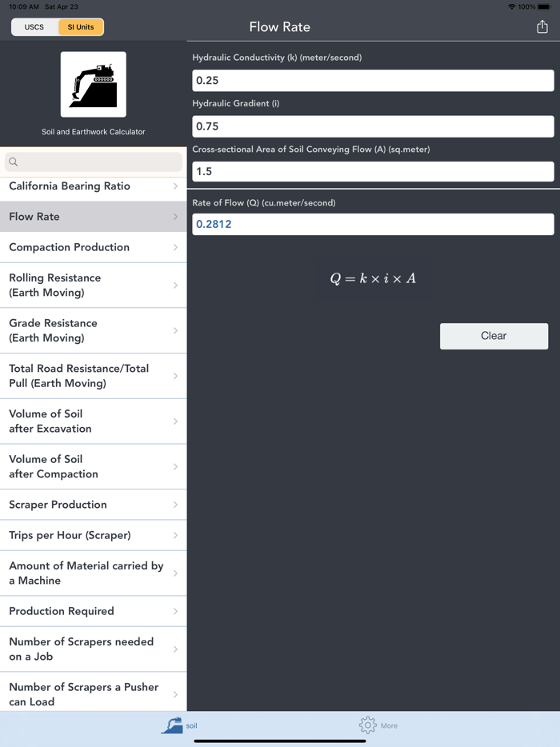Open the More gear icon

pyautogui.click(x=367, y=725)
